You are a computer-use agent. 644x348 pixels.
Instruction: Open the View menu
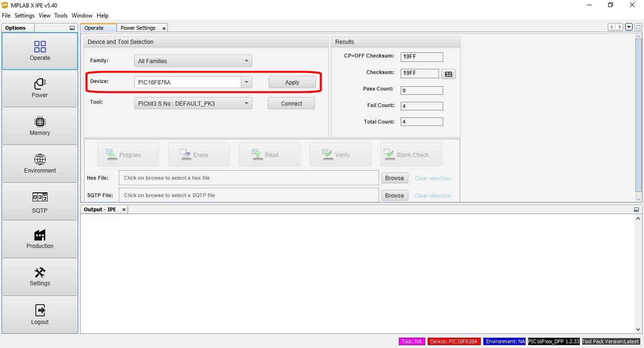45,16
